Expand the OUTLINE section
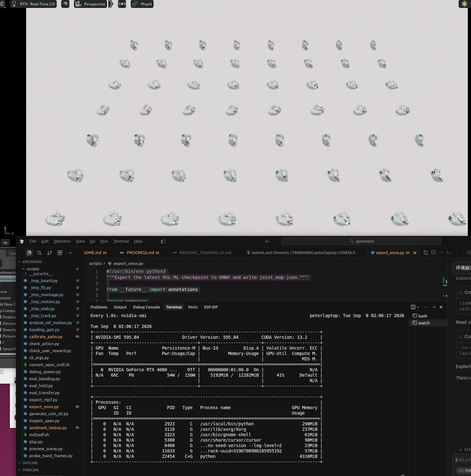471x476 pixels. click(30, 463)
